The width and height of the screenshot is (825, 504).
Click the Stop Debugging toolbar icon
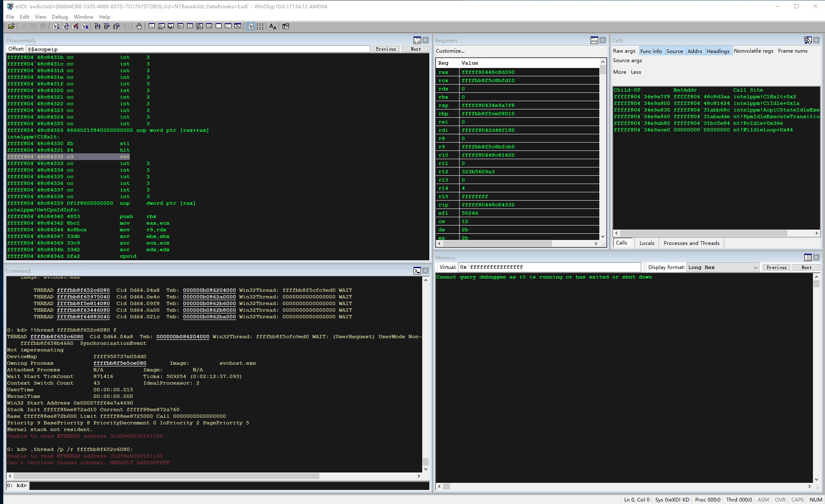click(75, 27)
